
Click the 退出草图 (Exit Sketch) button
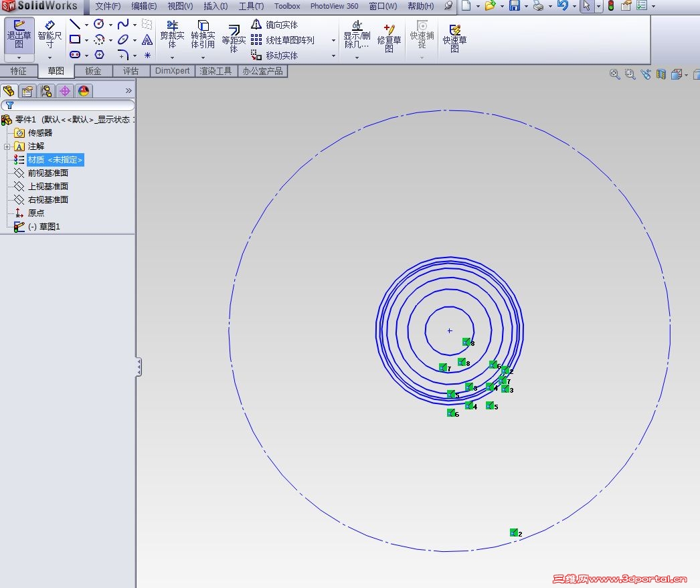(19, 34)
